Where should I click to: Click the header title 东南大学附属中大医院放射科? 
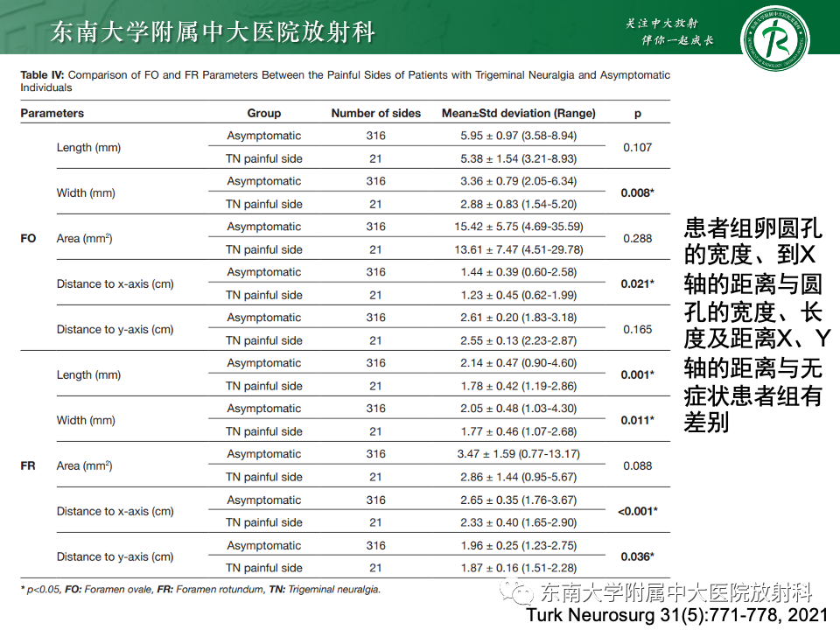(213, 32)
